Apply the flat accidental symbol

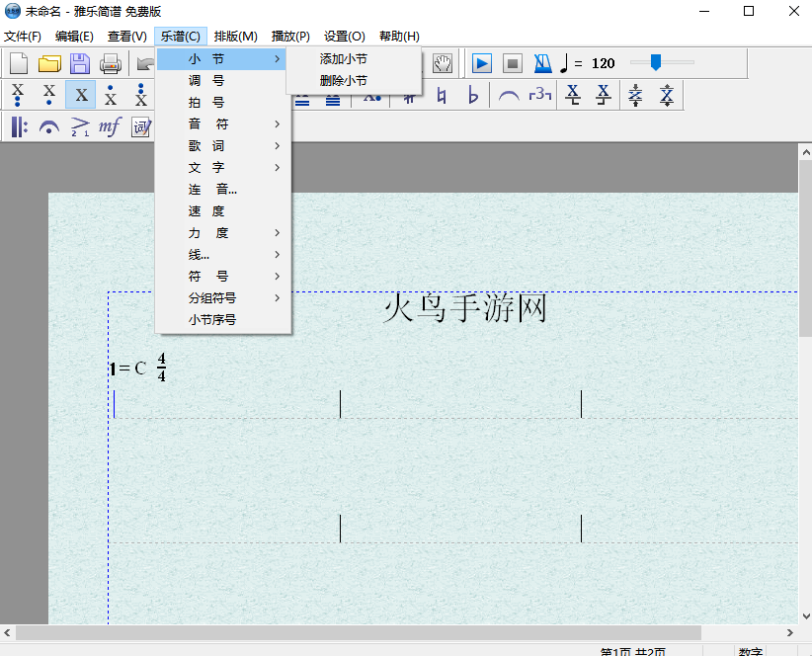click(x=472, y=95)
